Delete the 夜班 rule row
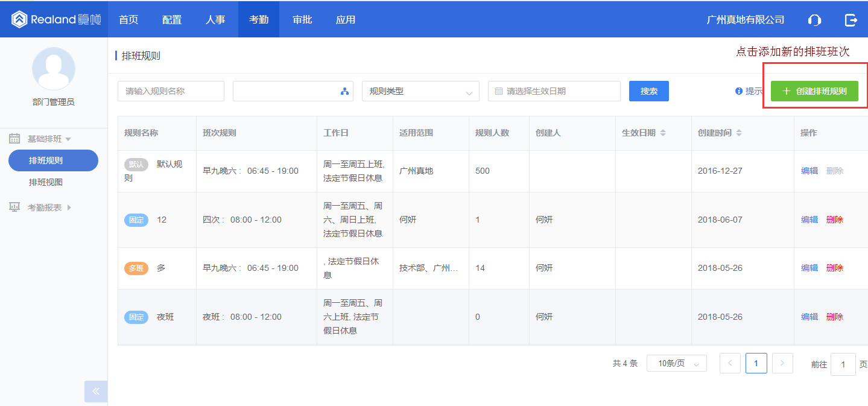Screen dimensions: 868x406 (835, 317)
